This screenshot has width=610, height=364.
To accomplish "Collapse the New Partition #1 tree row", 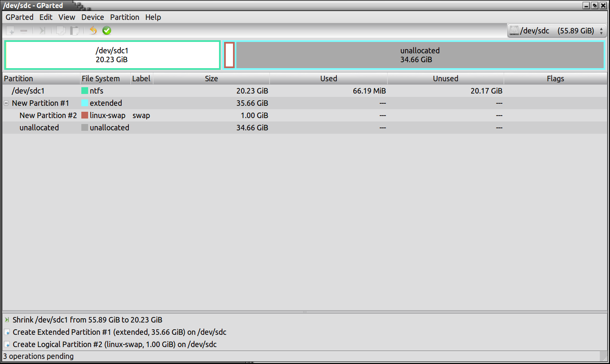I will (x=6, y=103).
